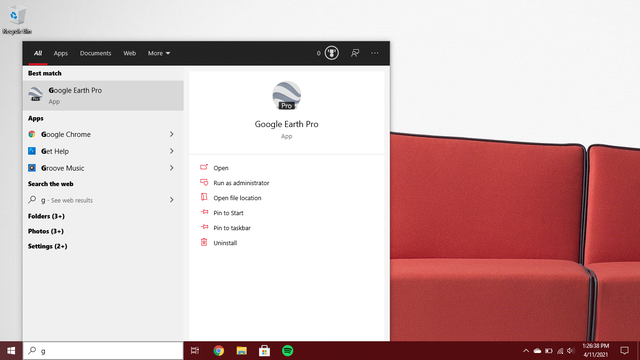Click the Best match heading text
640x360 pixels.
[x=44, y=73]
